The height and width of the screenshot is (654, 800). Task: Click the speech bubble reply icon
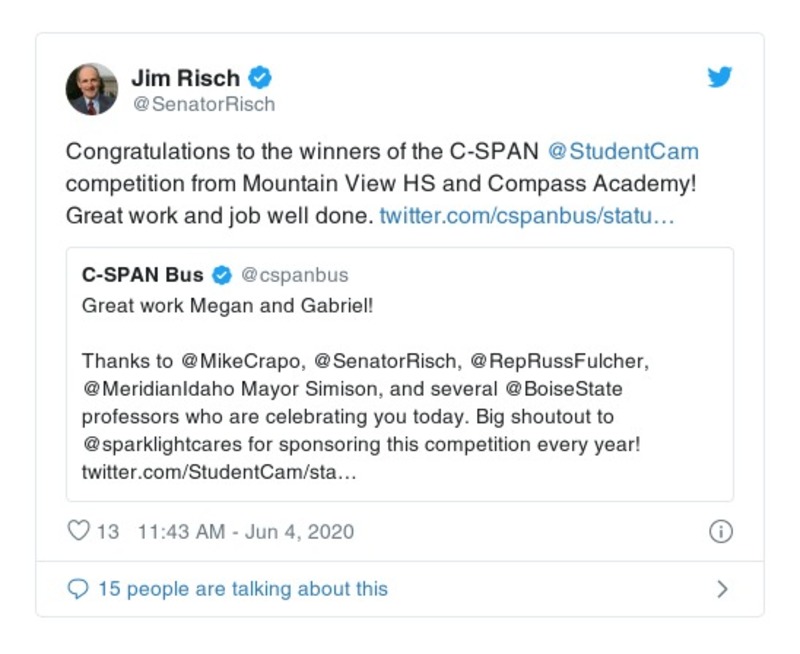click(78, 589)
